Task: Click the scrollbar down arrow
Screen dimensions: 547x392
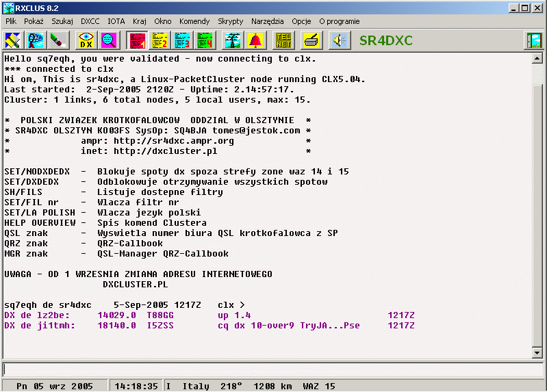Action: pos(537,352)
